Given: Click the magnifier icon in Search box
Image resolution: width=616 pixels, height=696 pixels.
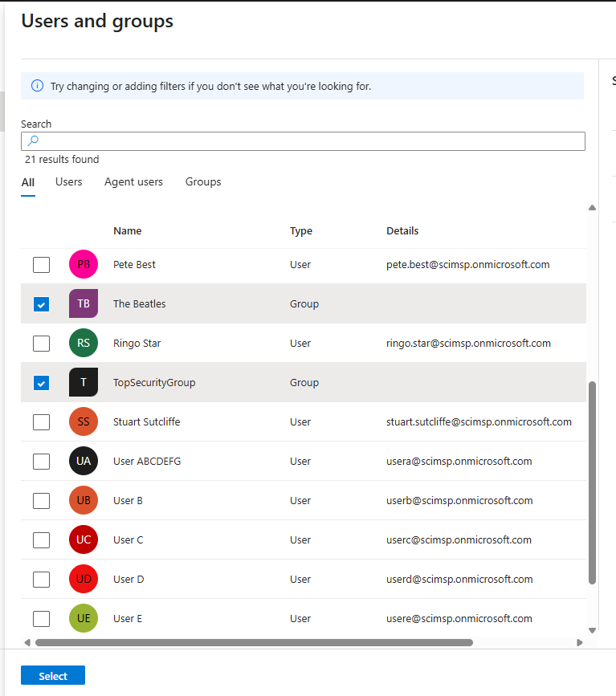Looking at the screenshot, I should click(x=33, y=141).
